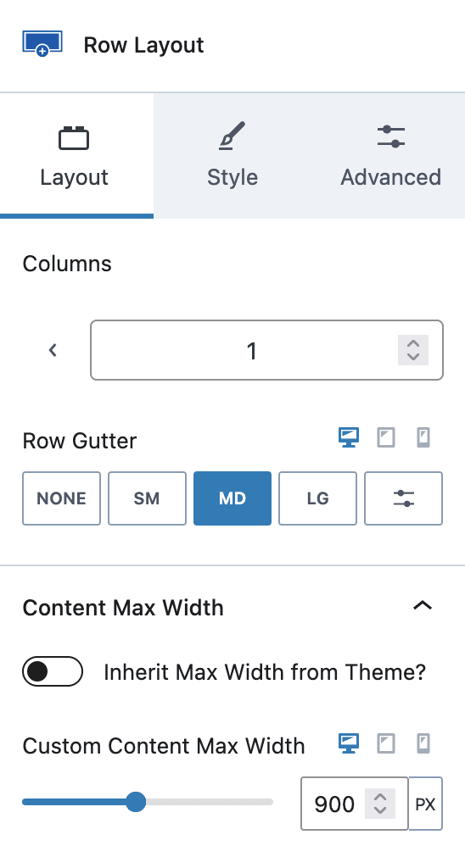Toggle Inherit Max Width from Theme switch
Screen dimensions: 465x868
(53, 671)
